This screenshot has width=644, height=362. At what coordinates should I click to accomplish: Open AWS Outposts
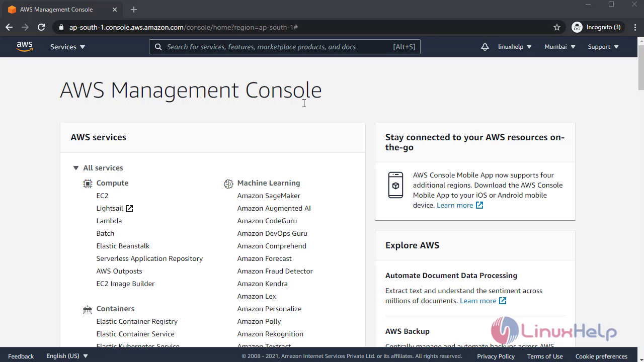(x=119, y=271)
